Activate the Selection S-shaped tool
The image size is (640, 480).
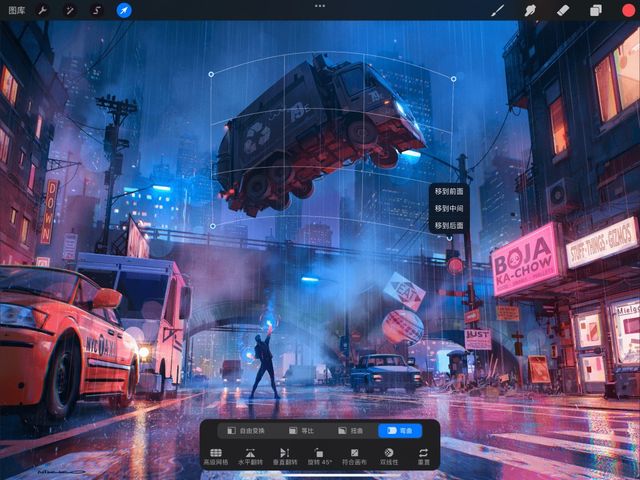pyautogui.click(x=96, y=10)
